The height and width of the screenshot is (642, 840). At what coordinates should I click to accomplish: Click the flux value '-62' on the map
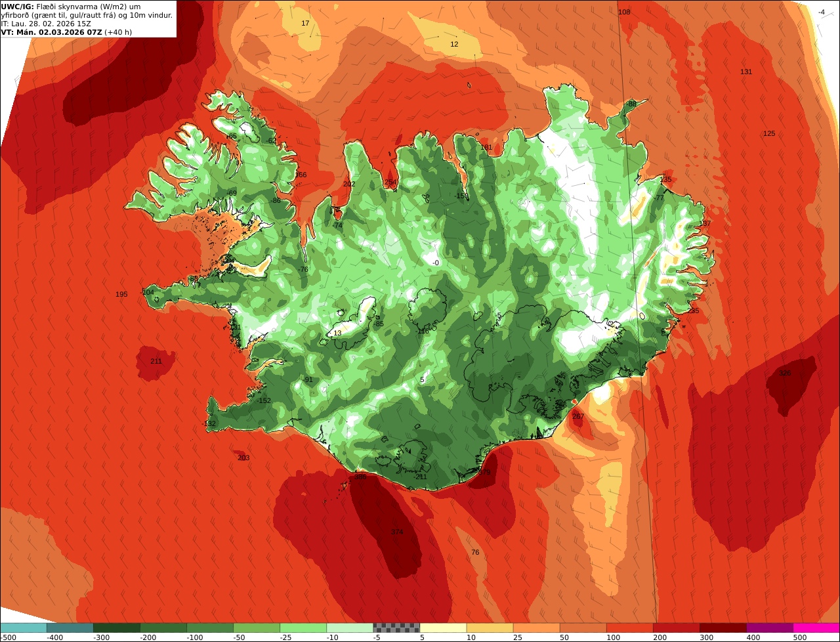tap(272, 140)
